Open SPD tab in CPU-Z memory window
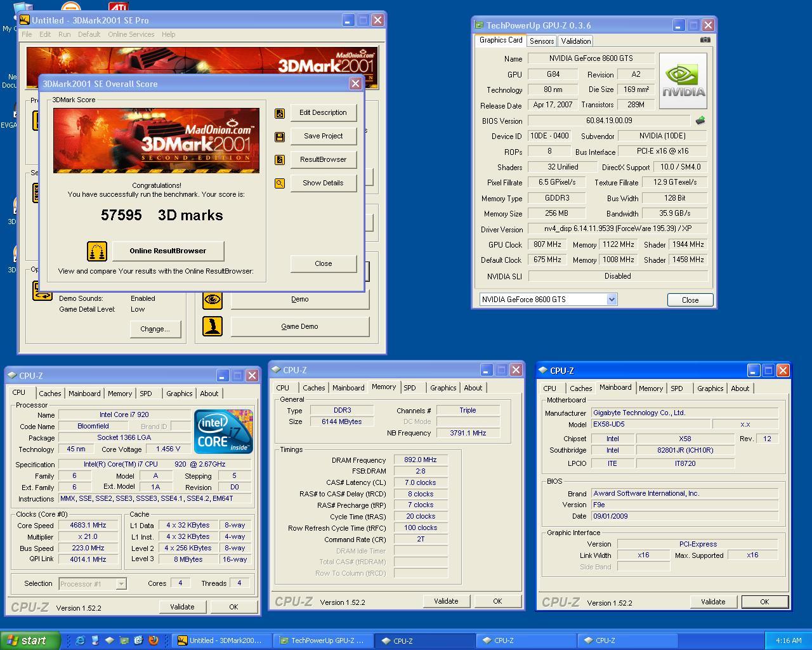The width and height of the screenshot is (812, 650). tap(410, 388)
